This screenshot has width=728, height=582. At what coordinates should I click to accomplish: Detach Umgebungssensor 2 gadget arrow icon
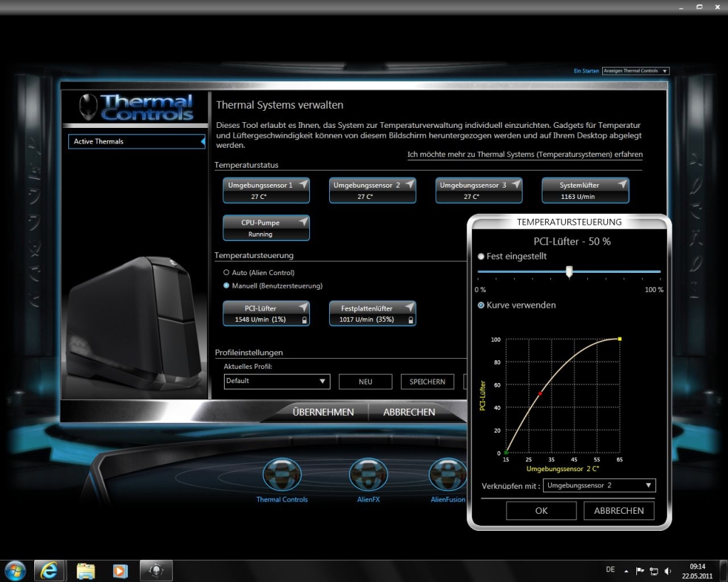[410, 184]
